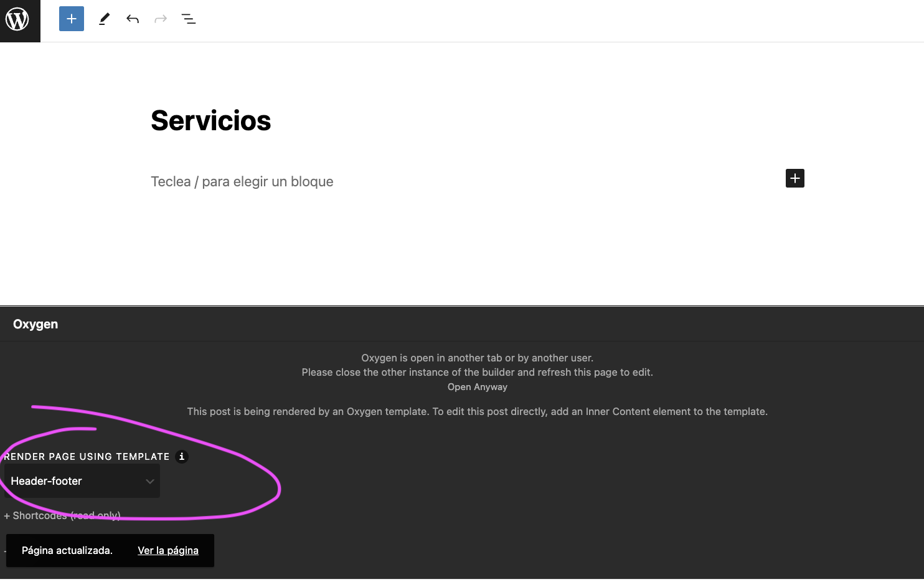Open the blue block inserter button
Image resolution: width=924 pixels, height=582 pixels.
[x=72, y=19]
